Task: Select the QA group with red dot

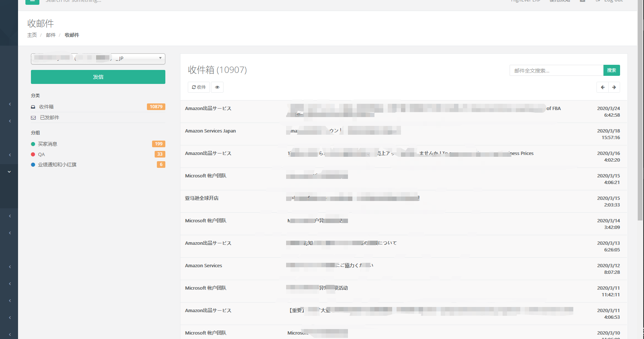Action: [x=41, y=155]
